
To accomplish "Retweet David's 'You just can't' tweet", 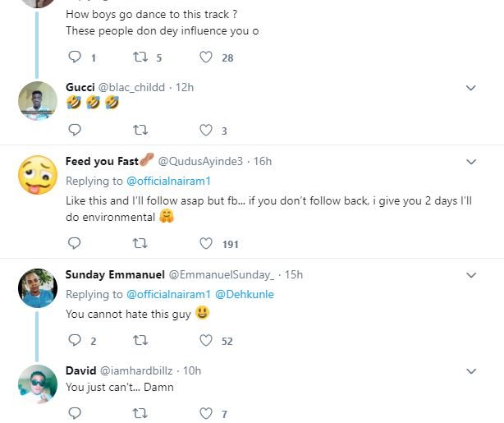I will [x=140, y=413].
